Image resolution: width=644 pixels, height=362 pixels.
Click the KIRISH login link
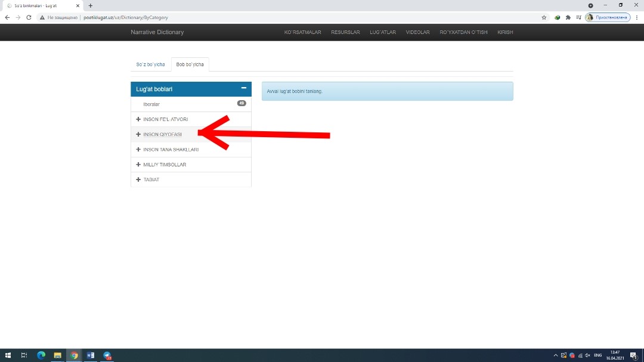click(505, 32)
